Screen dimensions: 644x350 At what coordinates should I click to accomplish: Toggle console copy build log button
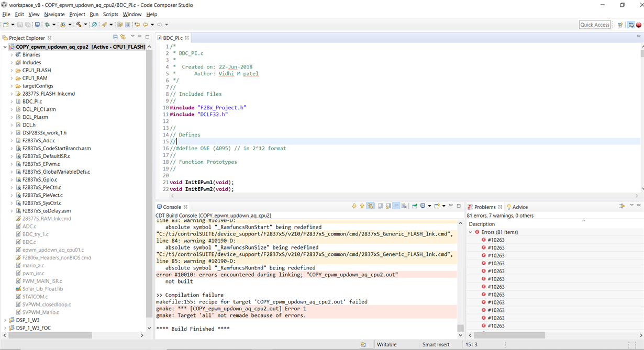point(381,206)
